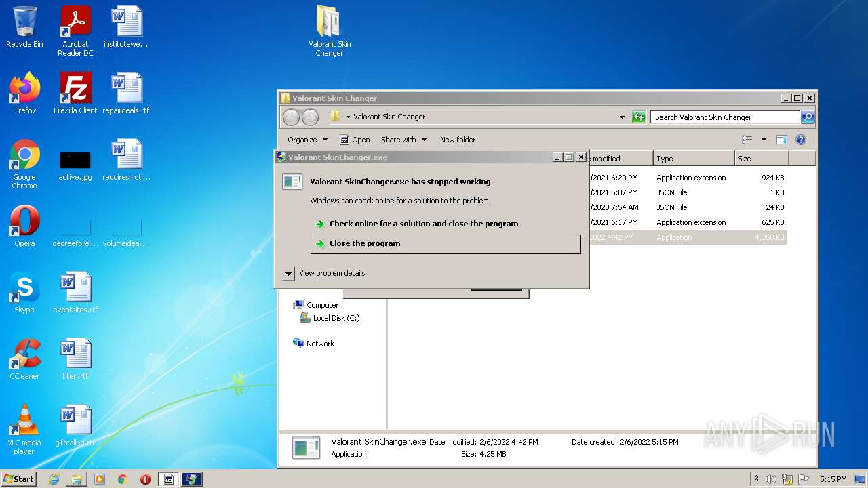Choose Check online for a solution
This screenshot has width=868, height=488.
click(424, 224)
